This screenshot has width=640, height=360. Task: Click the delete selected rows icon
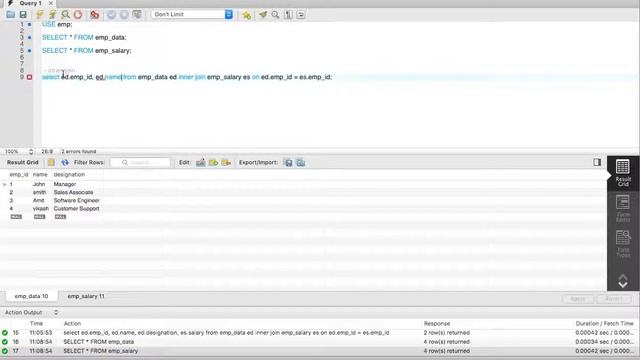point(226,162)
